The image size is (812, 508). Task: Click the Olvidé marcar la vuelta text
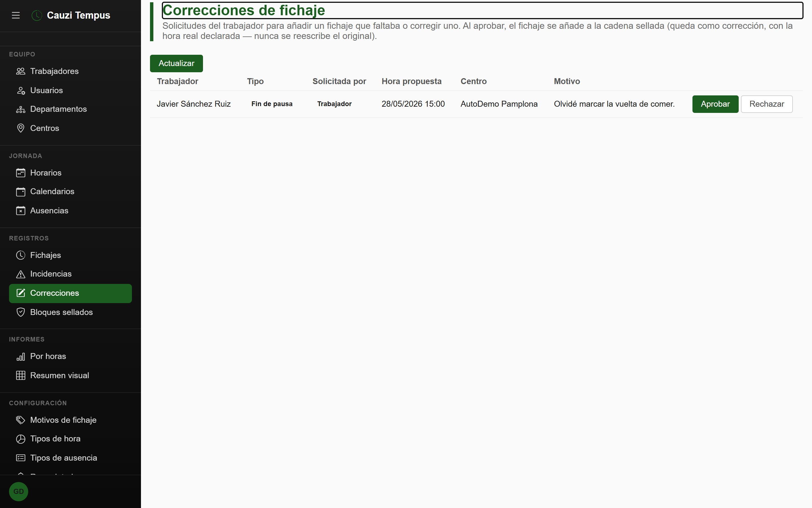coord(614,104)
